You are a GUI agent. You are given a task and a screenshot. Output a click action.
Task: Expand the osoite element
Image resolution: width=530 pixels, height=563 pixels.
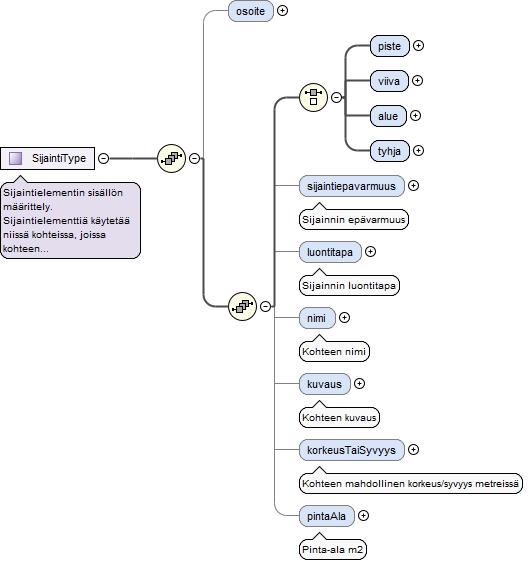tap(283, 11)
